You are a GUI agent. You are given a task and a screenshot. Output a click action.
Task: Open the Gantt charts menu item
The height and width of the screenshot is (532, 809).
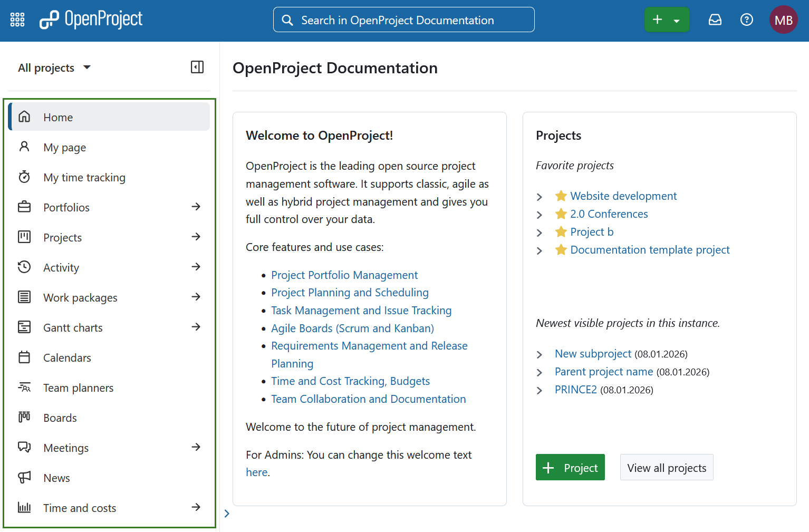pos(72,327)
